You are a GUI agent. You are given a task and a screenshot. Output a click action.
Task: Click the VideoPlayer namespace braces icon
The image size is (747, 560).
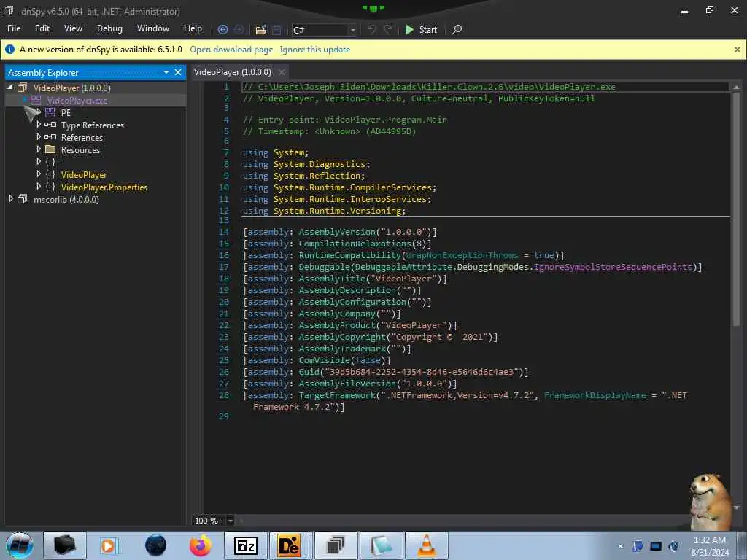click(50, 174)
